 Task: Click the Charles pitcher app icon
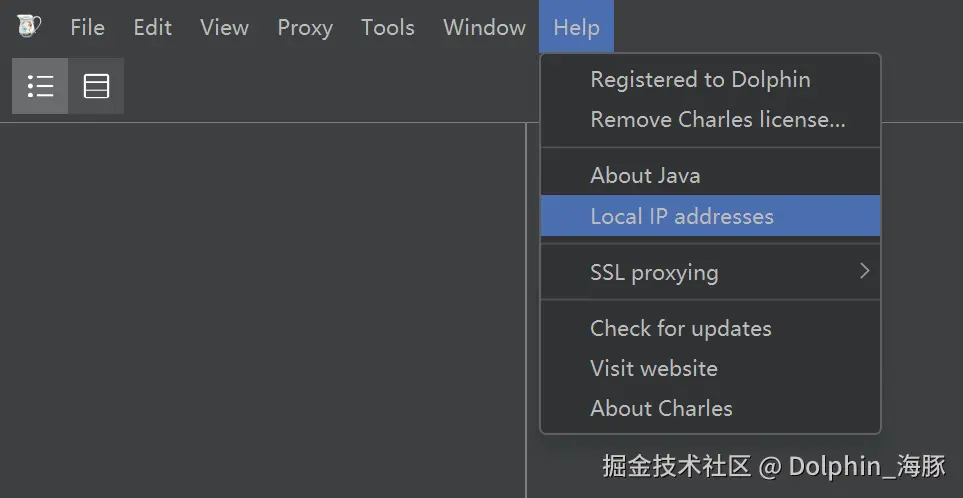[28, 26]
